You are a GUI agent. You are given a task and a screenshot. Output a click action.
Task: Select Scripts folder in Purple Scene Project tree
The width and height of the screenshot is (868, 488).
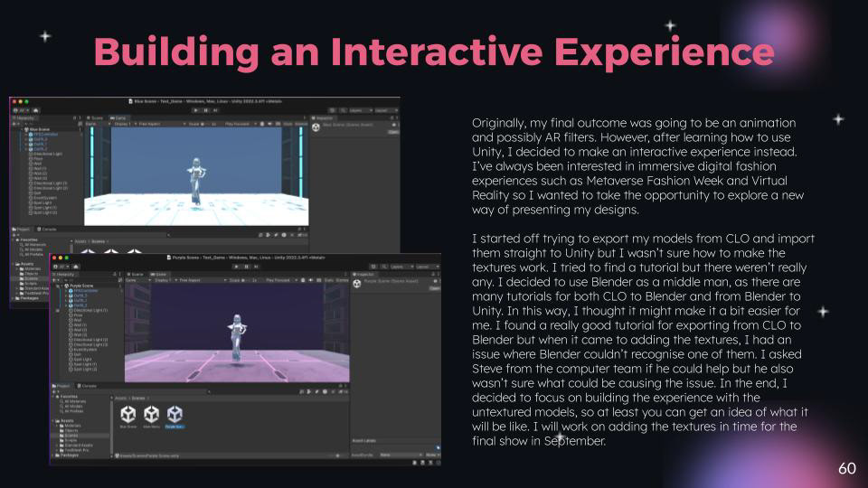point(66,440)
